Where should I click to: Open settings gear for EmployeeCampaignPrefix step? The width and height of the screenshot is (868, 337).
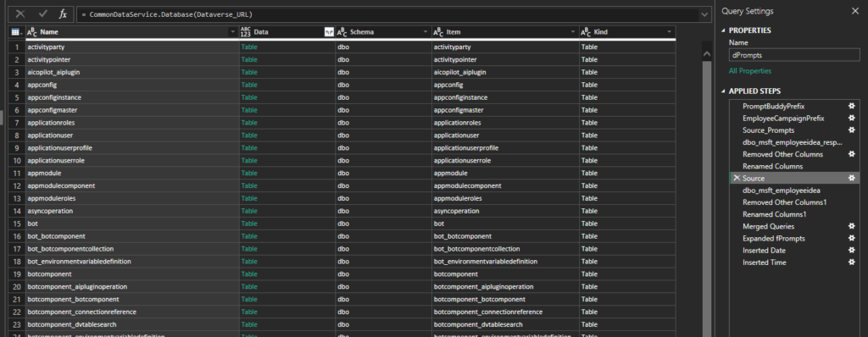tap(852, 118)
